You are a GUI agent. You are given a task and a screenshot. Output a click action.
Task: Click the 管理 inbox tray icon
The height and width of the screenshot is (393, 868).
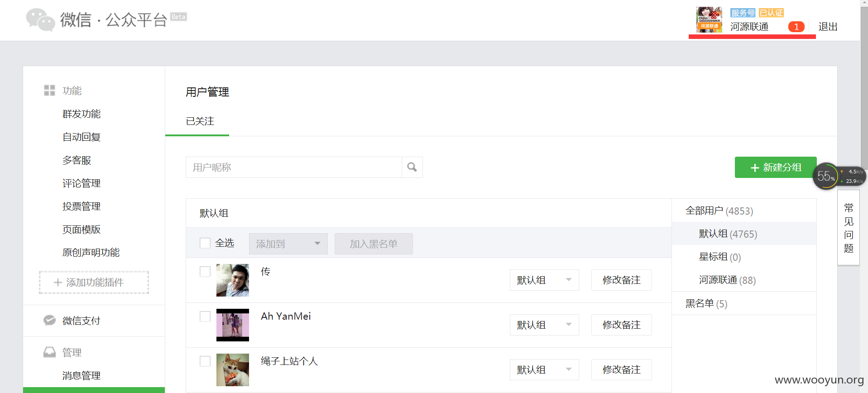point(49,352)
